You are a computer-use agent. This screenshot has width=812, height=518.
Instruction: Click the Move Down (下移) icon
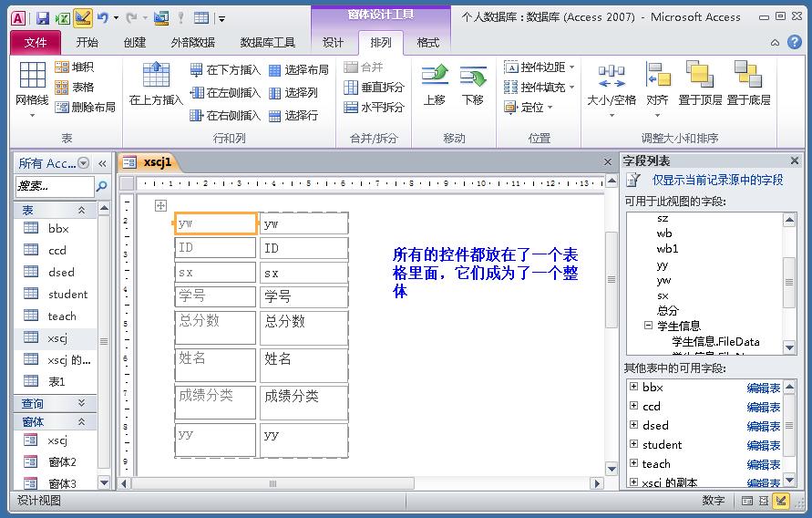coord(472,77)
